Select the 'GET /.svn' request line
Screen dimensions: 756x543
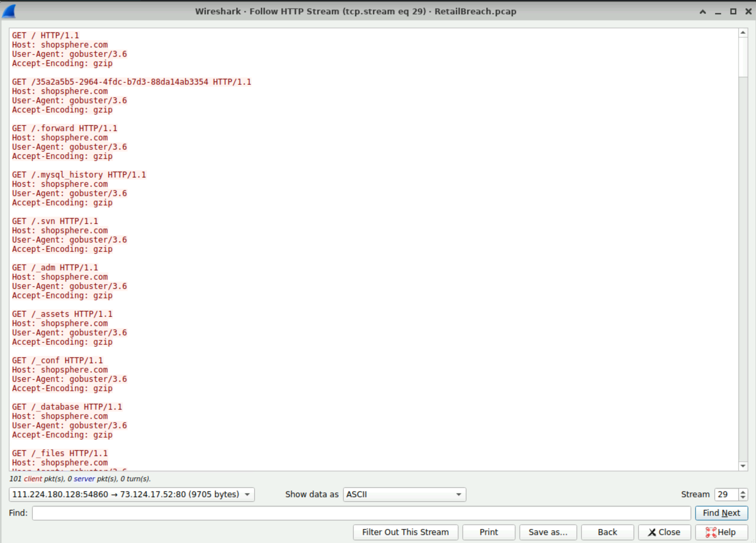click(55, 221)
